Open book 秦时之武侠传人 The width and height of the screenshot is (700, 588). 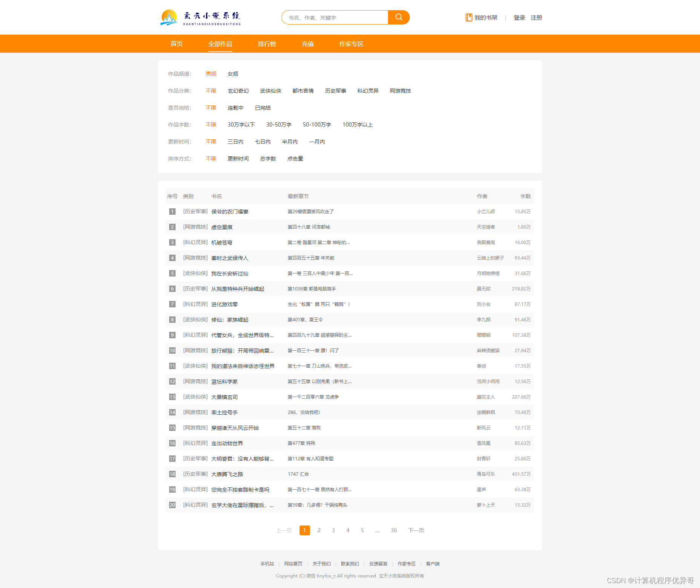click(x=230, y=258)
